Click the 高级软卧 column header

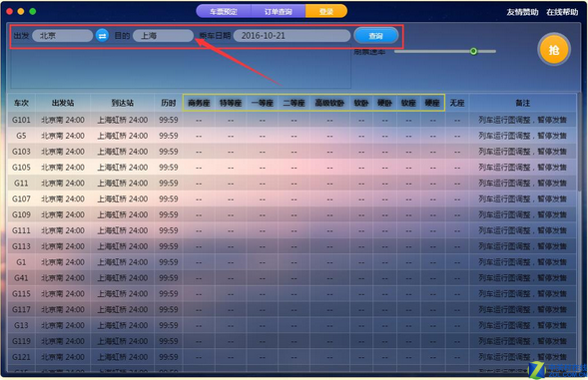[329, 103]
